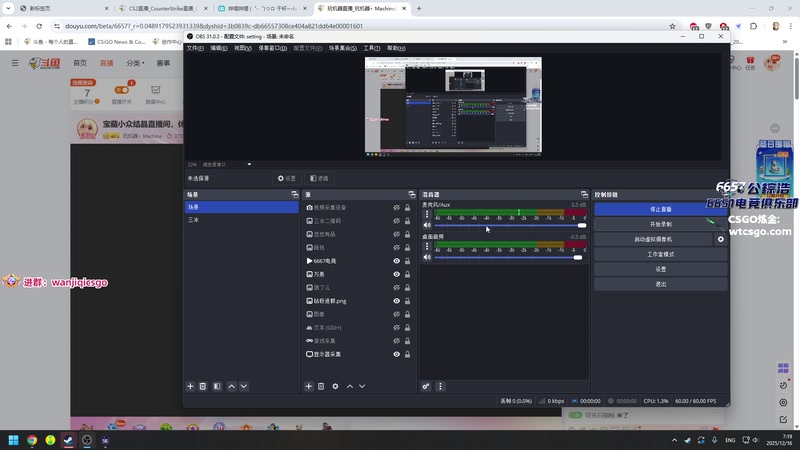Mute the 桌面音频 speaker icon
The width and height of the screenshot is (800, 450).
pos(427,257)
